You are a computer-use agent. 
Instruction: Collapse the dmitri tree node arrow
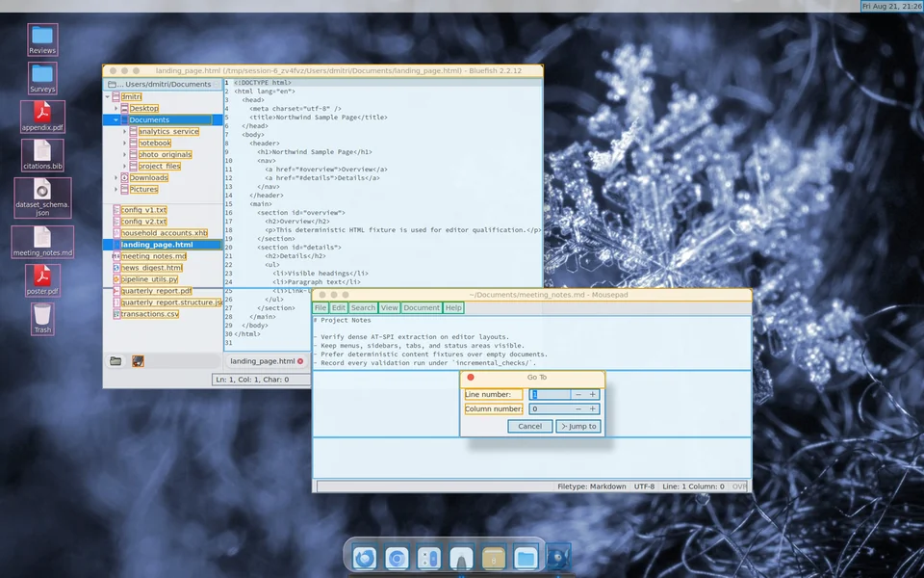107,96
